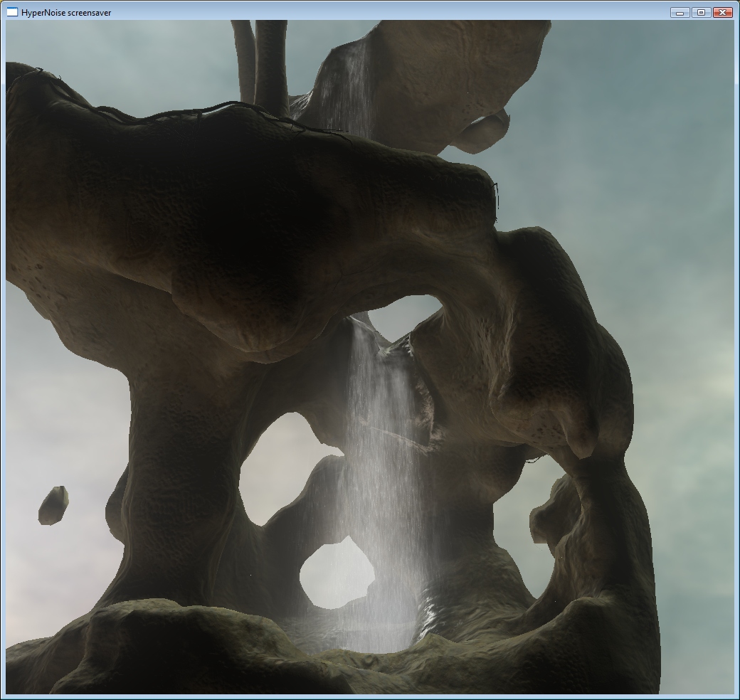Click the twin vertical stalks at top

pos(260,60)
